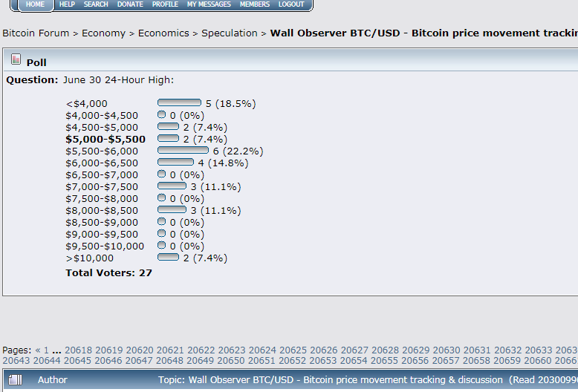Open the MEMBERS menu item

(255, 4)
